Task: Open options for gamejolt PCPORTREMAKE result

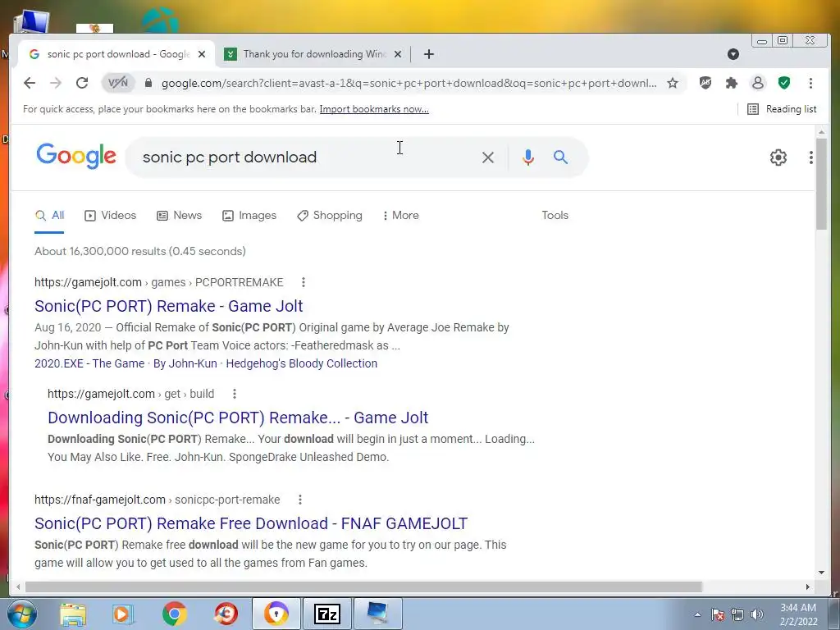Action: pos(304,282)
